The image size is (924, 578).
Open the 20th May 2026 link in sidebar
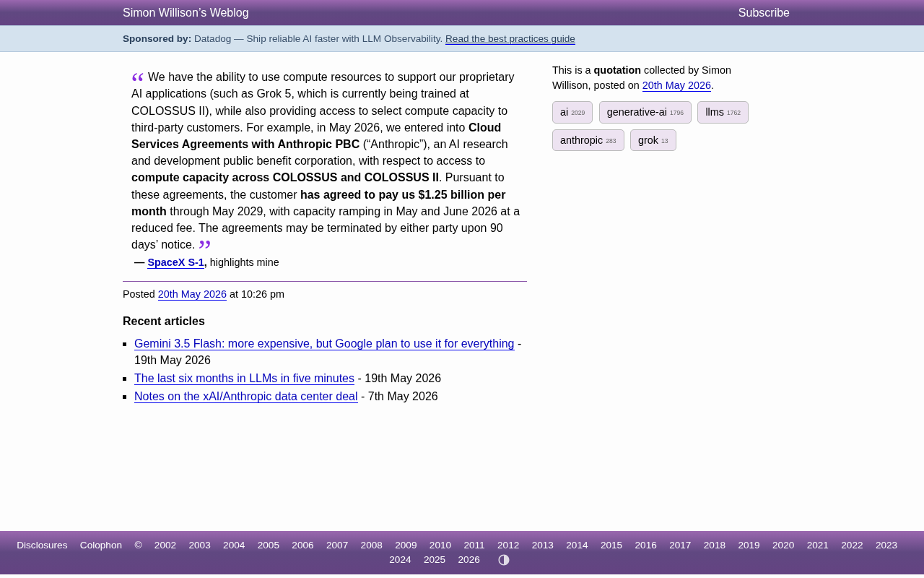pyautogui.click(x=676, y=85)
